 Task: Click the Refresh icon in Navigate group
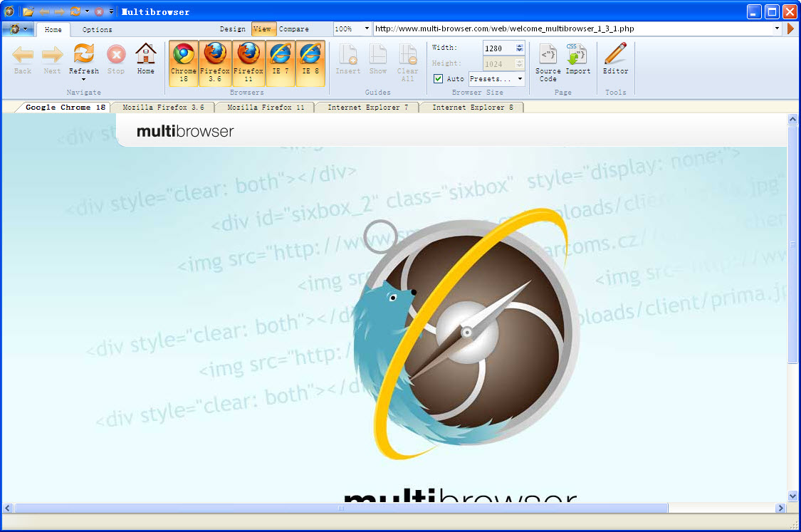84,54
